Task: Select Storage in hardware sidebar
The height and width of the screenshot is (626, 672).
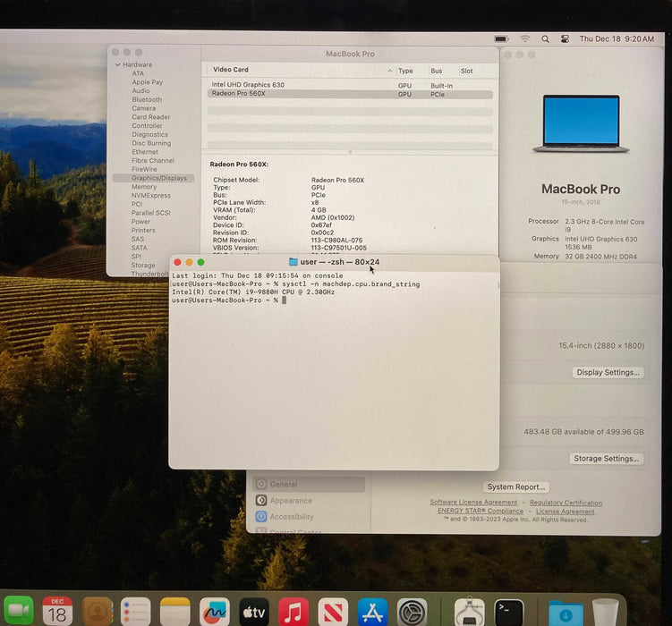Action: (x=142, y=266)
